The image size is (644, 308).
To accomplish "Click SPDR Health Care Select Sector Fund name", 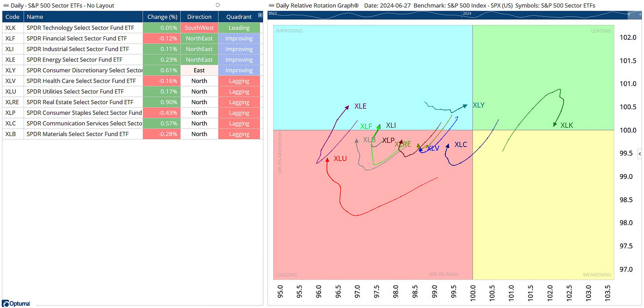I will click(x=81, y=81).
